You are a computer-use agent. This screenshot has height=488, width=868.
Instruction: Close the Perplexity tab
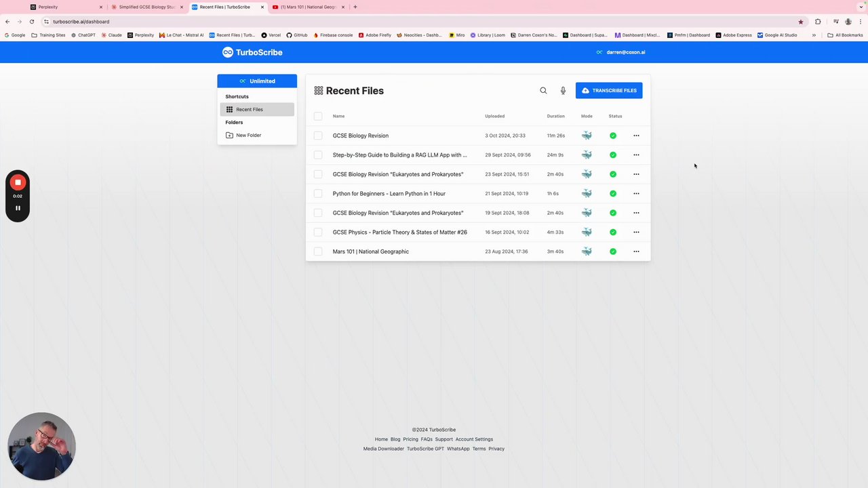[101, 7]
